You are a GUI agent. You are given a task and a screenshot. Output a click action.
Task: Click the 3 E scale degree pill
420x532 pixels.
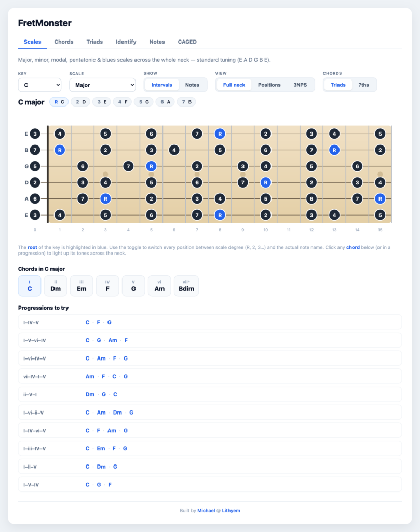[102, 102]
